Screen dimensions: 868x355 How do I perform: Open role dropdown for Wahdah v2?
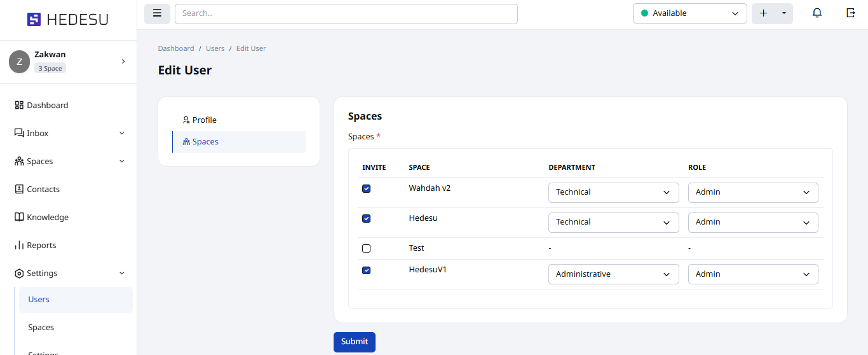tap(753, 192)
